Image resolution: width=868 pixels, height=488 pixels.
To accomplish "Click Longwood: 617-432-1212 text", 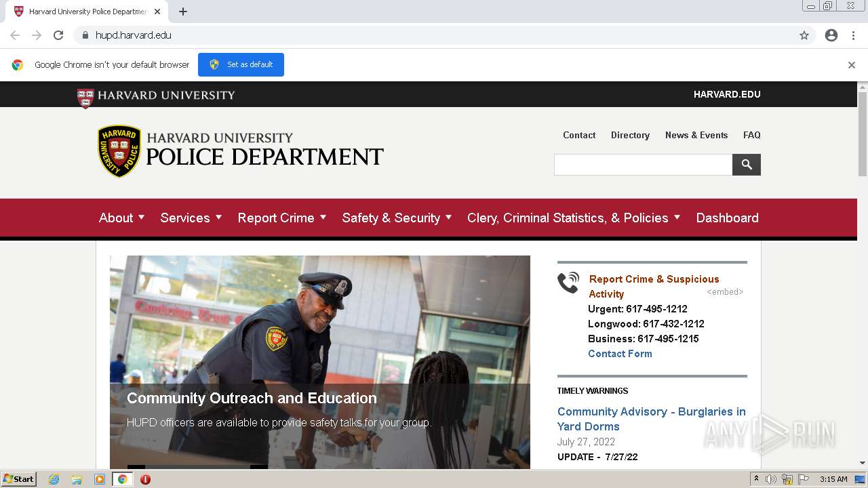I will click(x=646, y=323).
